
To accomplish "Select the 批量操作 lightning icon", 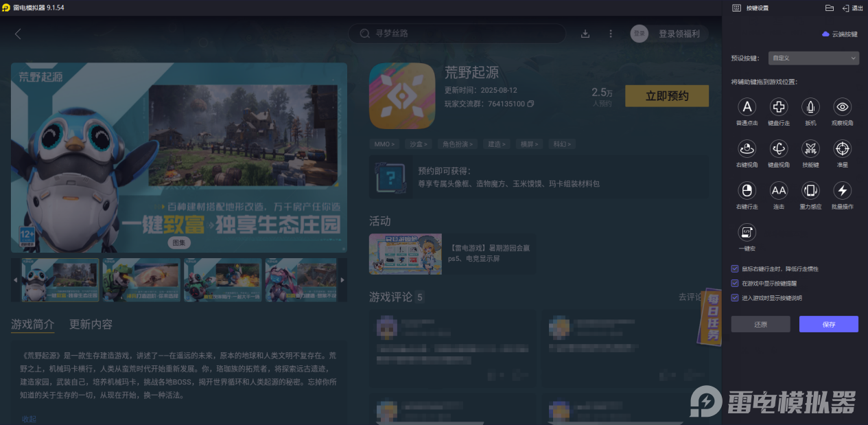I will [x=843, y=190].
